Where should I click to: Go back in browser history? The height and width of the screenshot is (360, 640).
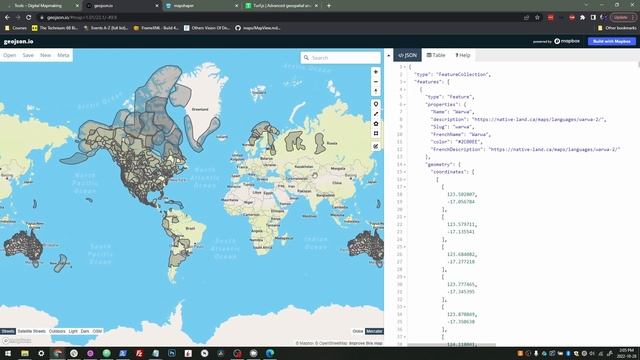click(x=7, y=18)
